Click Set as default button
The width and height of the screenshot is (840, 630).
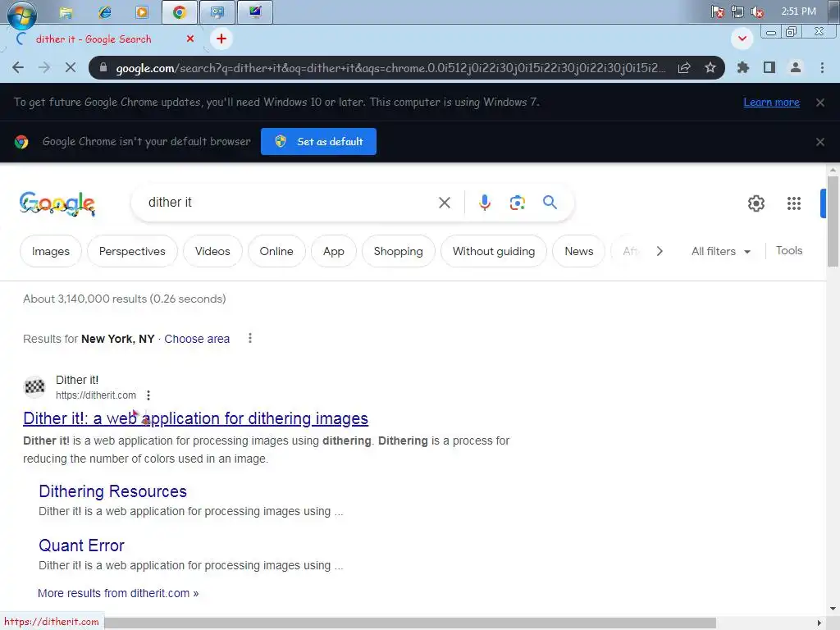point(319,141)
